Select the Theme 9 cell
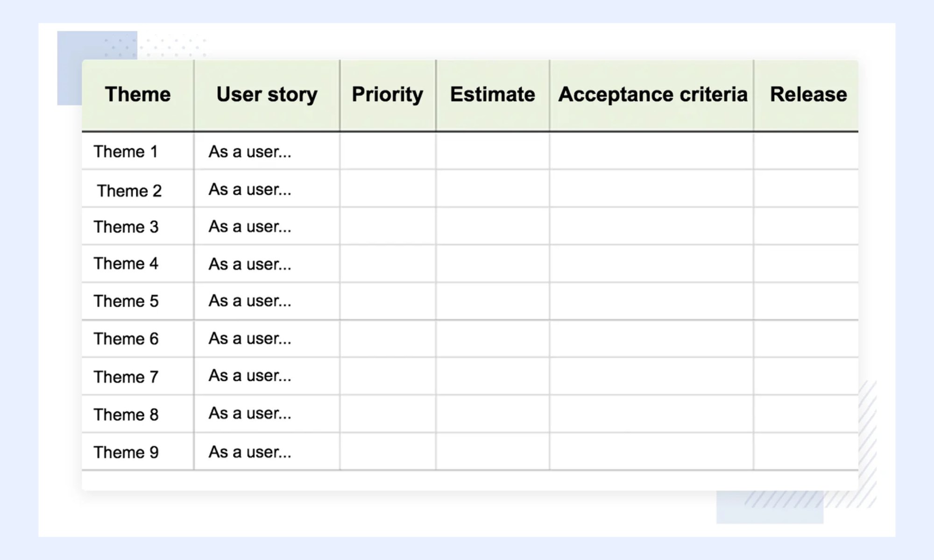934x560 pixels. [138, 452]
